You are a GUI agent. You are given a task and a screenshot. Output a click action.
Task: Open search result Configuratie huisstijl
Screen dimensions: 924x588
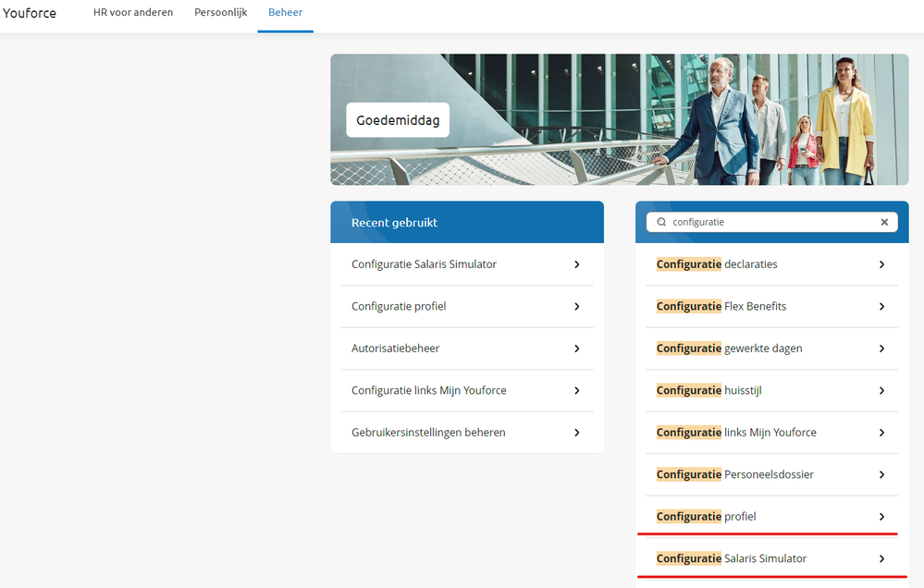pyautogui.click(x=772, y=390)
